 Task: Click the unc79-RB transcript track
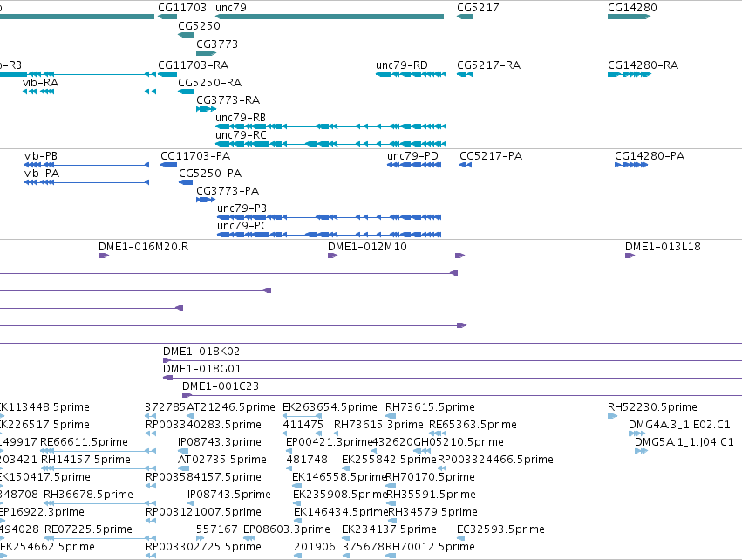(330, 126)
